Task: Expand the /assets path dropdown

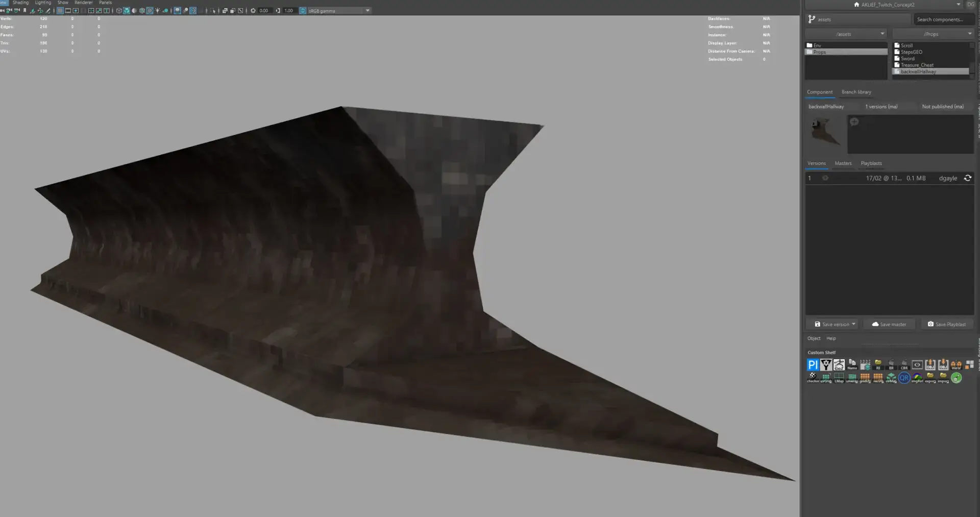Action: (882, 34)
